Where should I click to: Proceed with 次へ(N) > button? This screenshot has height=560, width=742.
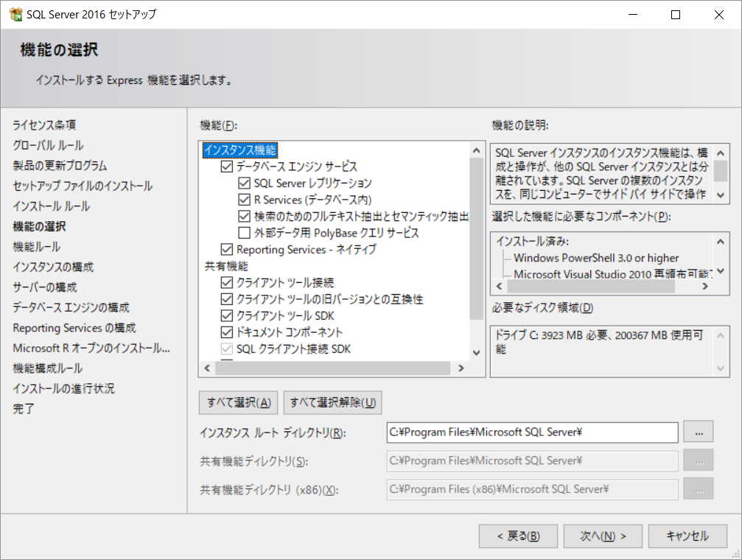point(603,536)
